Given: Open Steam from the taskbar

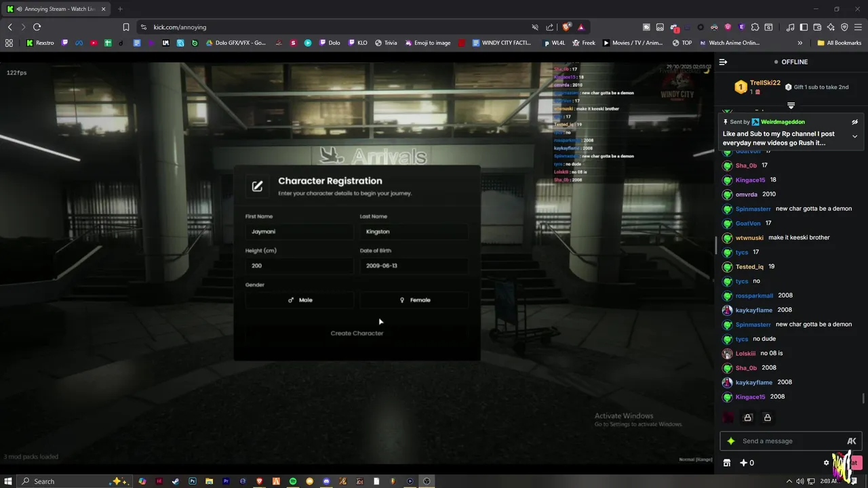Looking at the screenshot, I should pos(176,481).
